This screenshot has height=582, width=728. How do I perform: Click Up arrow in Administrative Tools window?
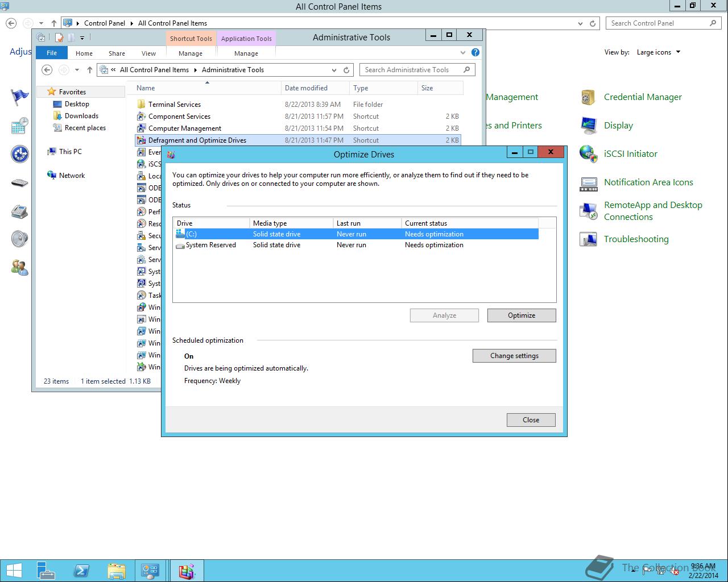point(89,70)
